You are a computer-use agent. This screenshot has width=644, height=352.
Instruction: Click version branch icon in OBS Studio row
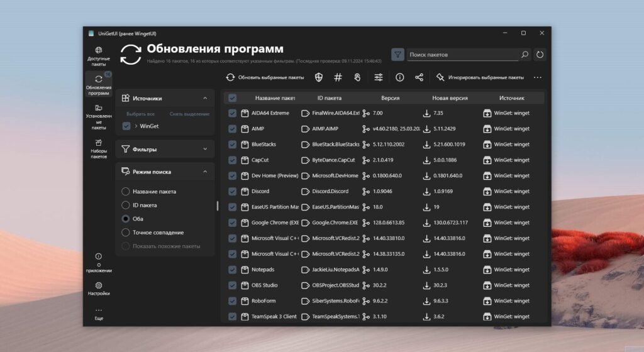tap(365, 285)
